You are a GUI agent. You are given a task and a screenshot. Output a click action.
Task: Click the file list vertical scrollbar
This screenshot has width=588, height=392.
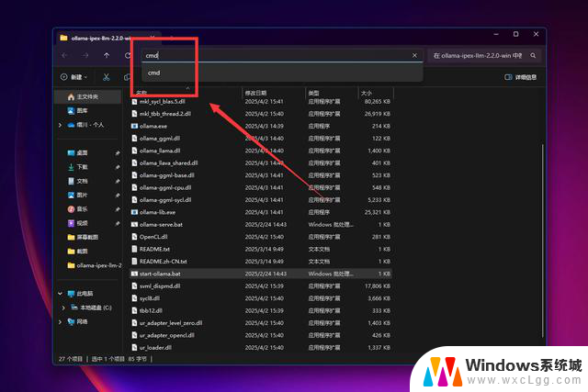(543, 240)
